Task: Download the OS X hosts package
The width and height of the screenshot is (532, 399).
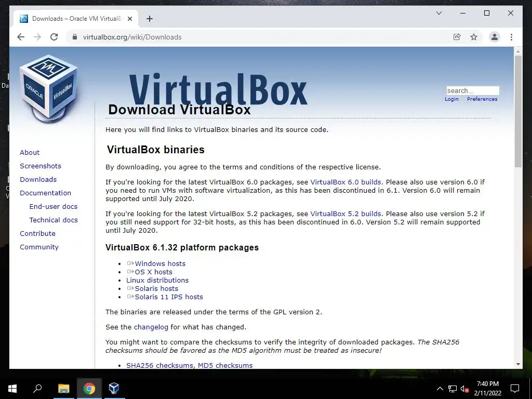Action: [153, 272]
